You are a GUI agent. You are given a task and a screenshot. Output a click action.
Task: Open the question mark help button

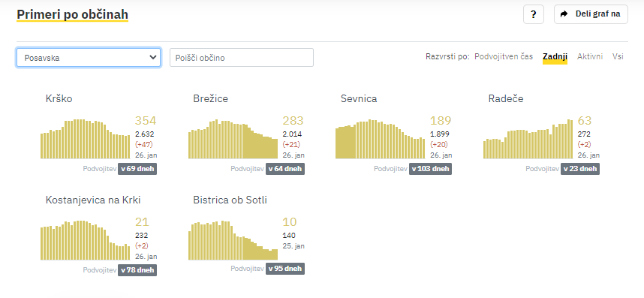534,14
